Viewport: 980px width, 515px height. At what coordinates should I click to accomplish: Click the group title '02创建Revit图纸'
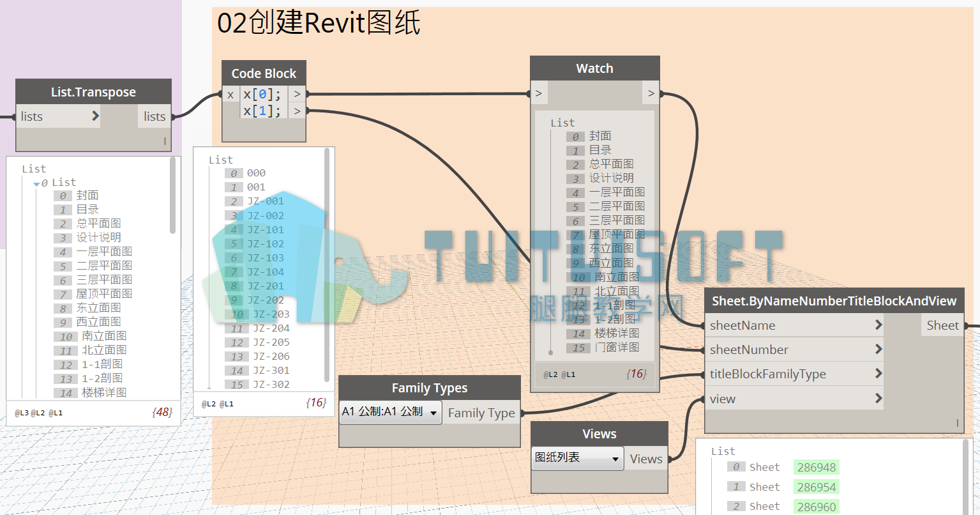tap(319, 23)
